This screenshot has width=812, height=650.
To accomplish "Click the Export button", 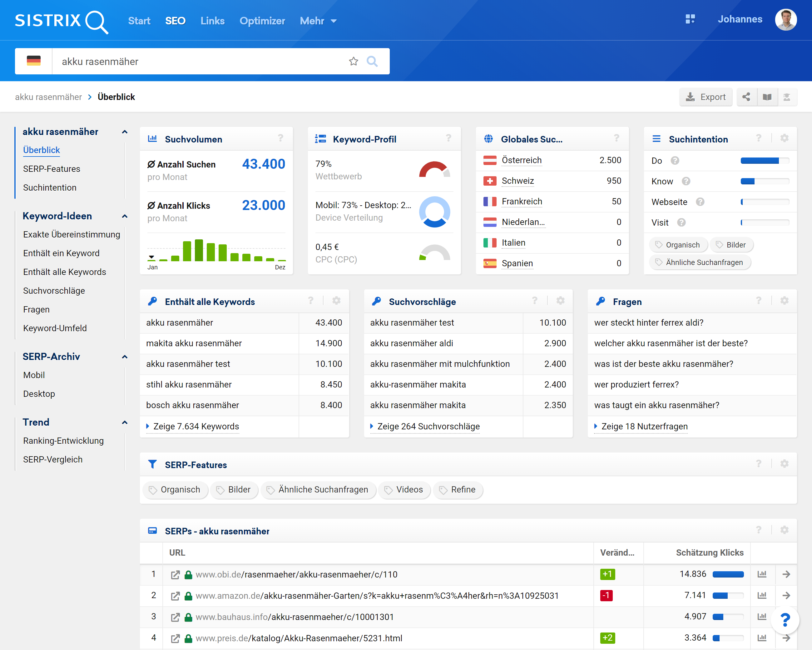I will [706, 97].
